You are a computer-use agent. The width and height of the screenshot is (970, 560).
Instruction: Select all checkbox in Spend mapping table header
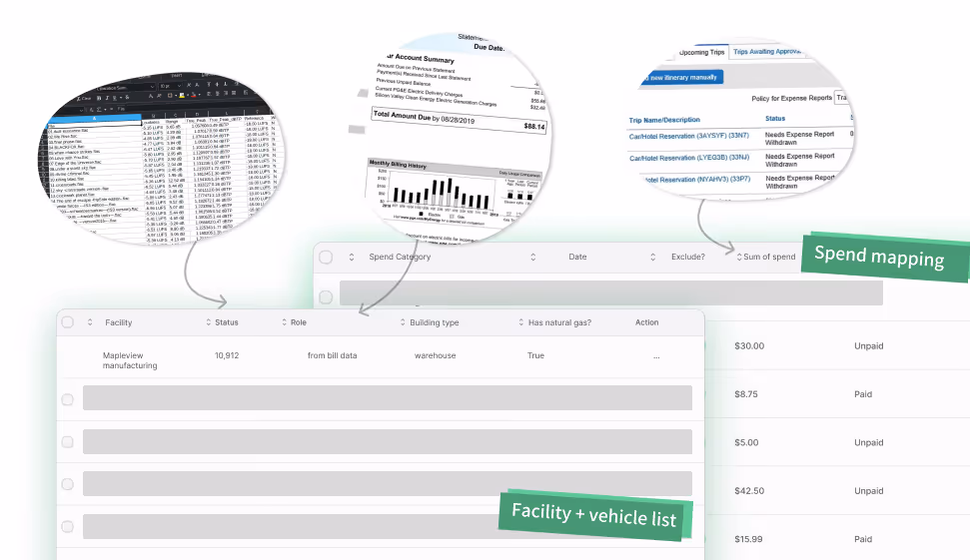326,258
